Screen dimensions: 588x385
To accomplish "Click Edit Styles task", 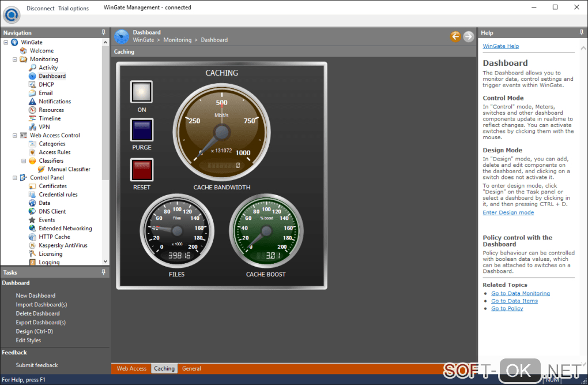I will (x=28, y=341).
